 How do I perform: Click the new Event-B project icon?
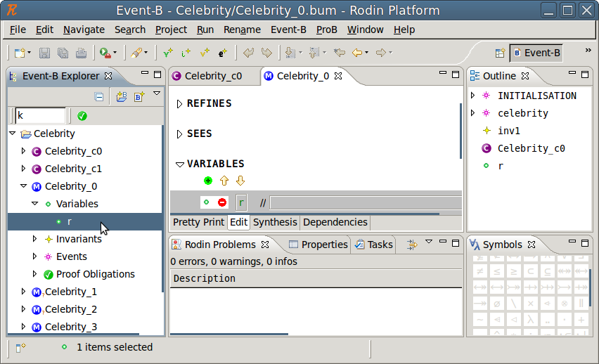pyautogui.click(x=121, y=97)
